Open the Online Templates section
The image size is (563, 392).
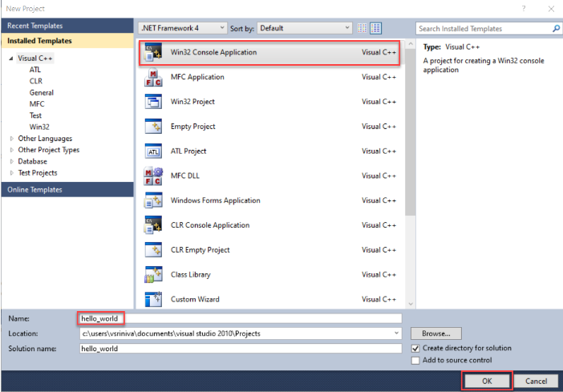tap(67, 189)
